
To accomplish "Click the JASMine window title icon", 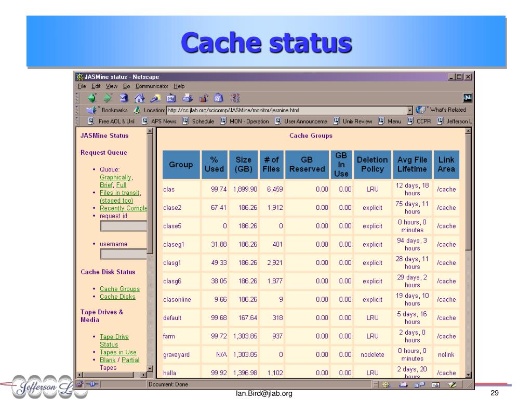I will tap(79, 77).
